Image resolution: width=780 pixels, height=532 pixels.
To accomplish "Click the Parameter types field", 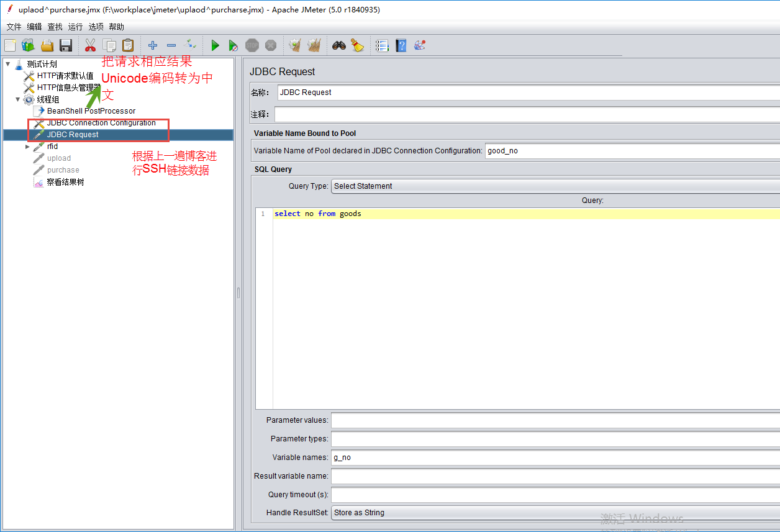I will tap(555, 439).
